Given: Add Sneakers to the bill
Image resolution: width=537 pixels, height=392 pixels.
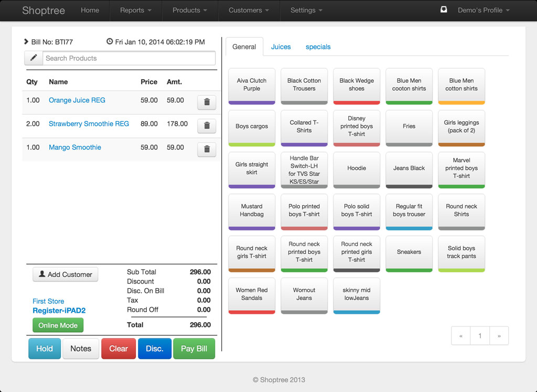Looking at the screenshot, I should 409,254.
